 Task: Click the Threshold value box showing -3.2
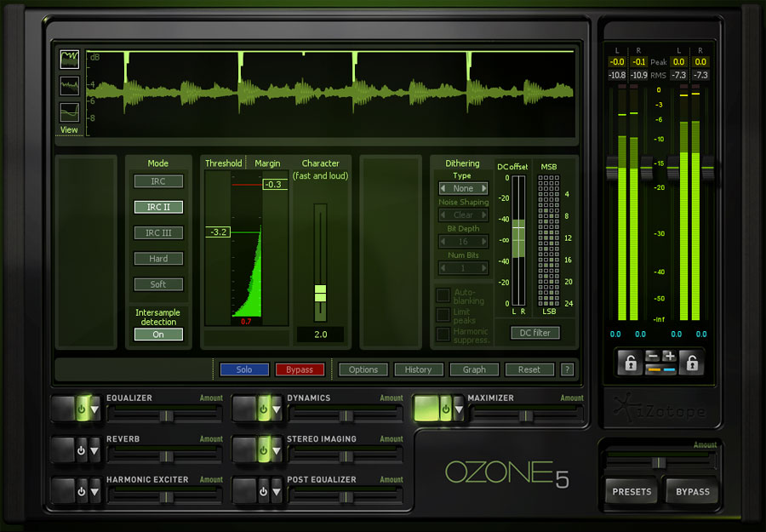(218, 232)
